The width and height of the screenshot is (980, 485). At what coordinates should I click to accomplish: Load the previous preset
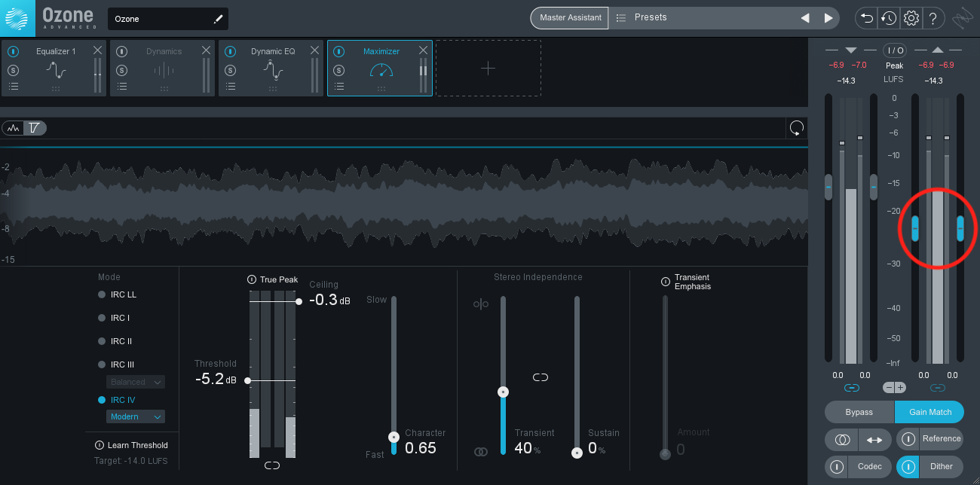click(805, 18)
